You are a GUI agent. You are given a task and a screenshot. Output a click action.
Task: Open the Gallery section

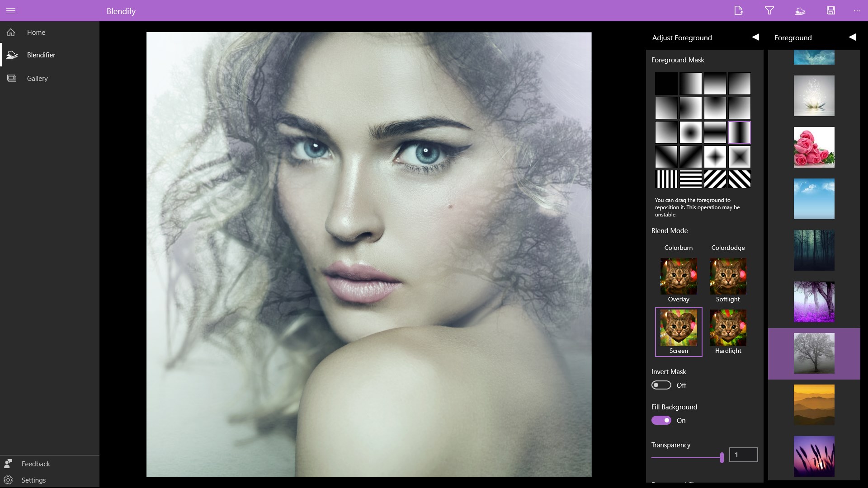click(x=37, y=79)
